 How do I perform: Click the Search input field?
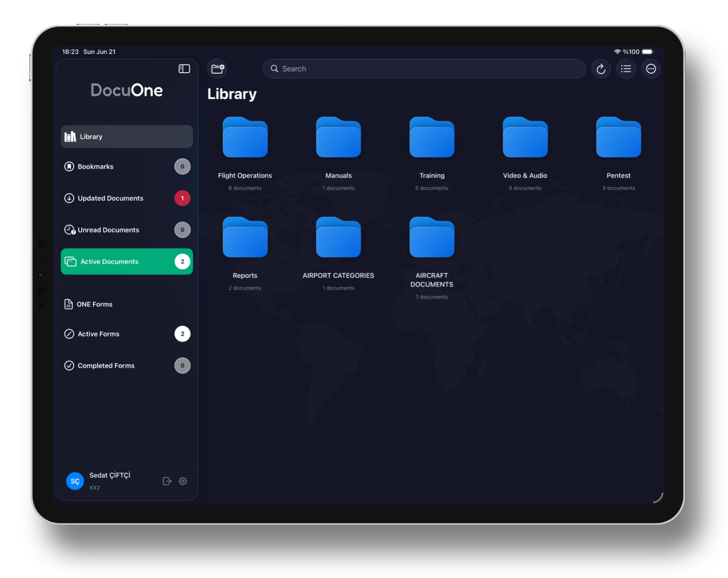(x=424, y=69)
